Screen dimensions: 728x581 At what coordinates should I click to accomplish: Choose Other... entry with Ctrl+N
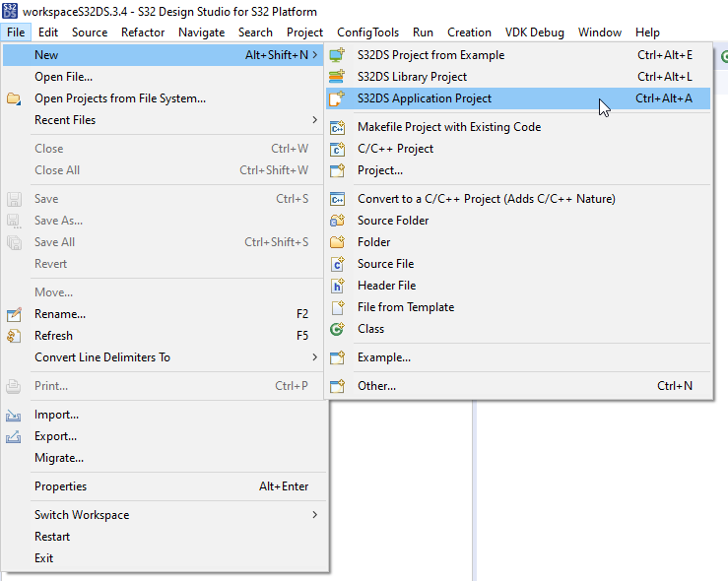pos(518,386)
